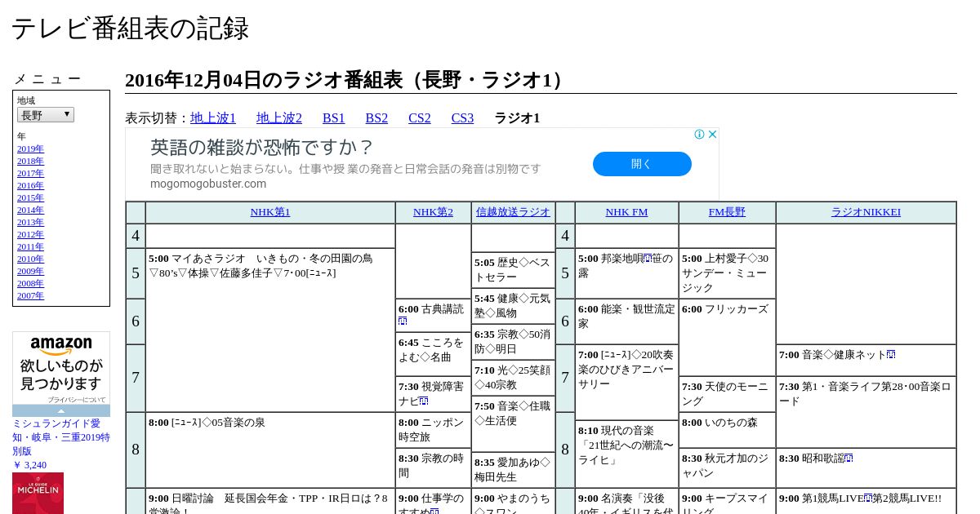Open the 地域 region dropdown showing 長野

[46, 115]
